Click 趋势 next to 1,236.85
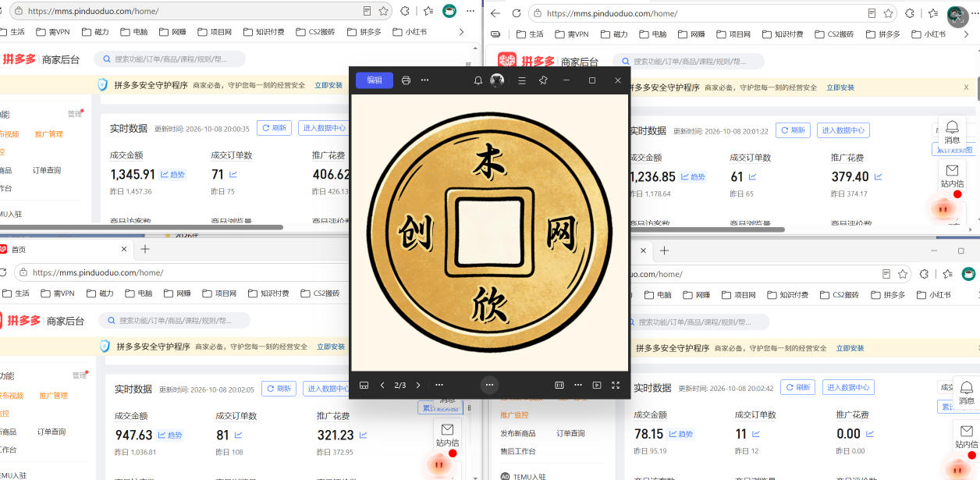The image size is (980, 480). (692, 177)
